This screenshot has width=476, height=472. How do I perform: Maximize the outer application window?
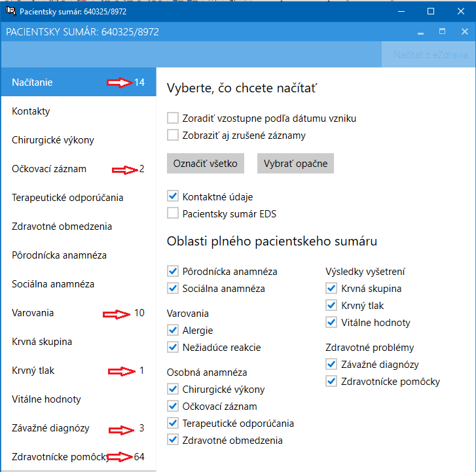(x=430, y=11)
